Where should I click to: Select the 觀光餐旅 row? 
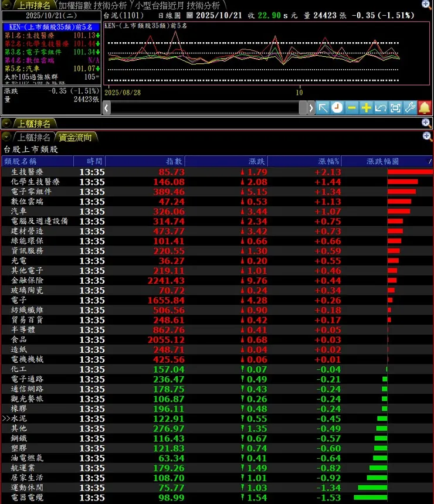point(217,399)
